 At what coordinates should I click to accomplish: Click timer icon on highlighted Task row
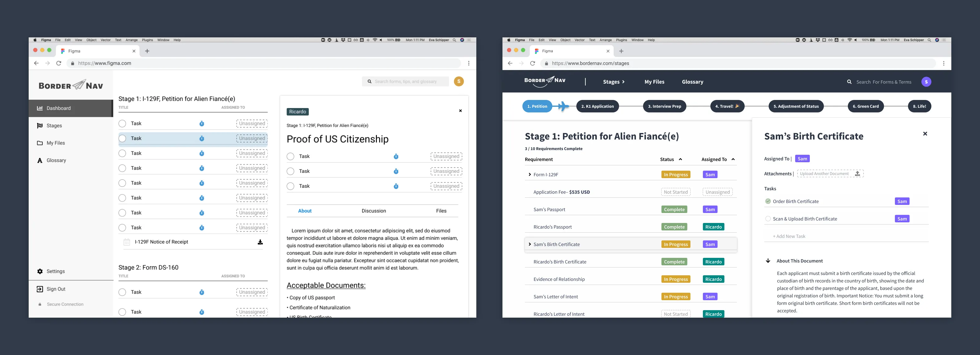(x=202, y=138)
